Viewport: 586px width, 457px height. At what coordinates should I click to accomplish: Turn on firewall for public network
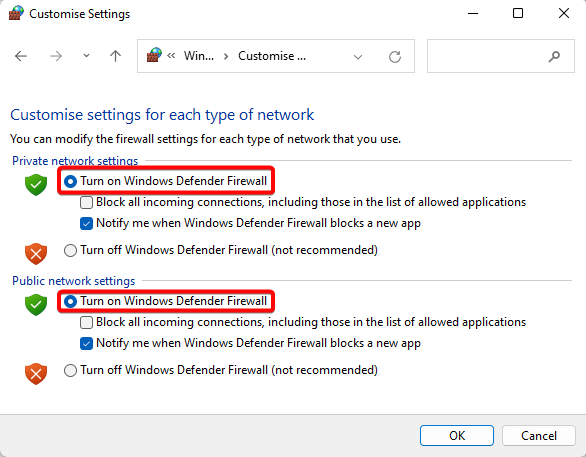tap(70, 301)
